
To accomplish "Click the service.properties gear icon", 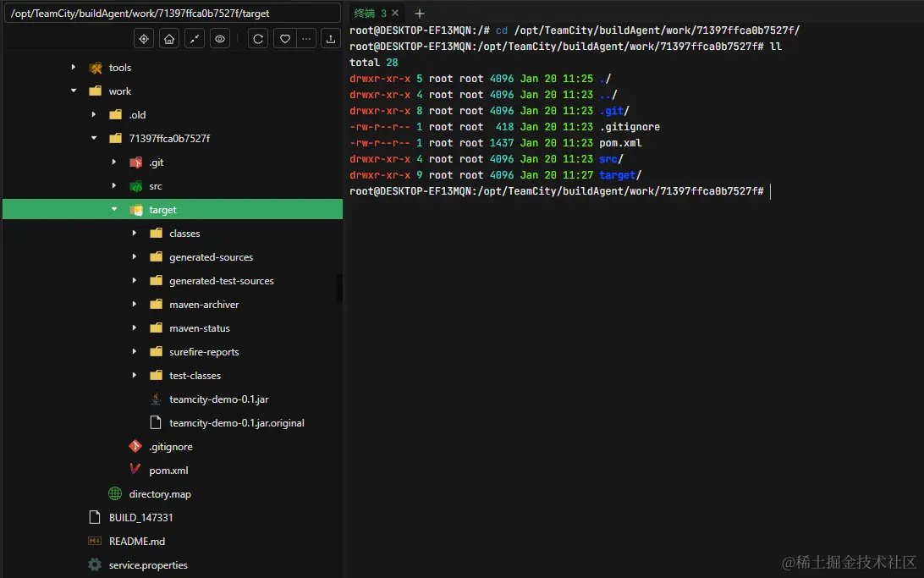I will (94, 564).
